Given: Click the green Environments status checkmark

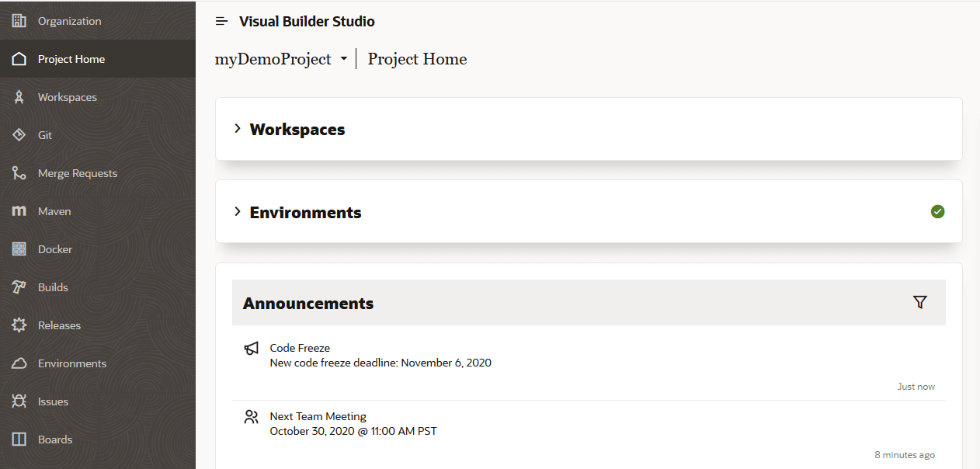Looking at the screenshot, I should point(937,212).
